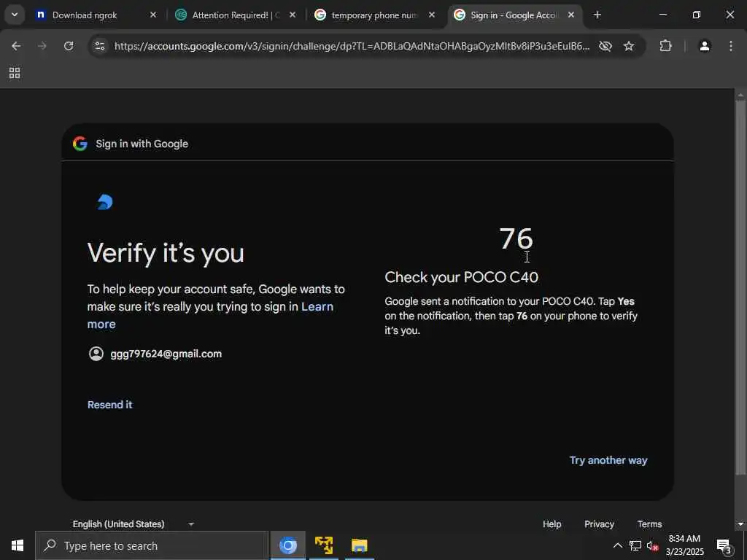
Task: Go back to the previous page
Action: [x=16, y=46]
